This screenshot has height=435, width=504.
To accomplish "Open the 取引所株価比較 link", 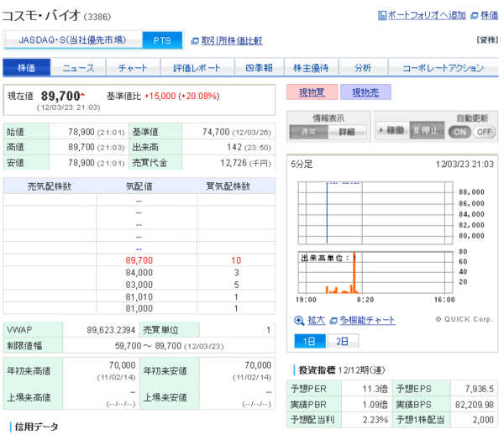I will (232, 41).
